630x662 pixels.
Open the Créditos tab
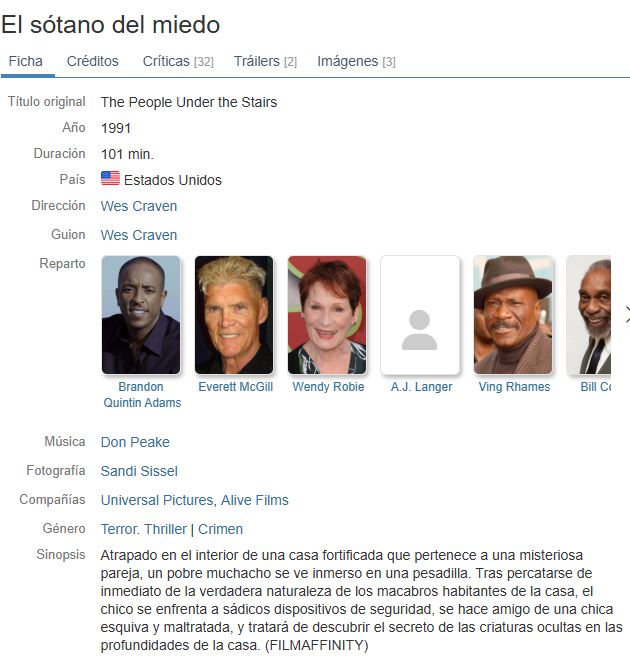tap(92, 61)
